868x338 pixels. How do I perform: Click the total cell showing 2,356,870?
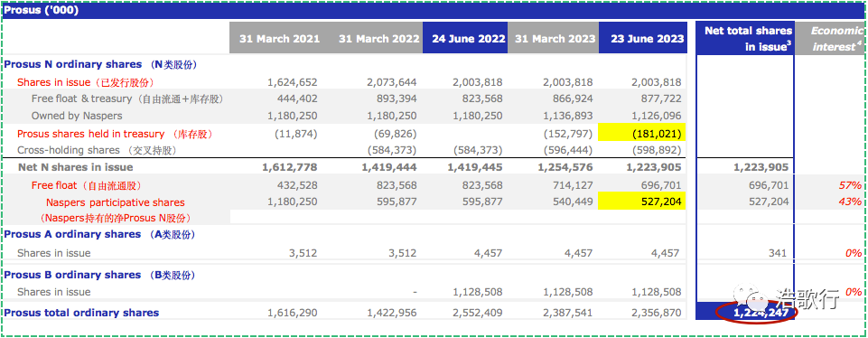click(x=656, y=313)
